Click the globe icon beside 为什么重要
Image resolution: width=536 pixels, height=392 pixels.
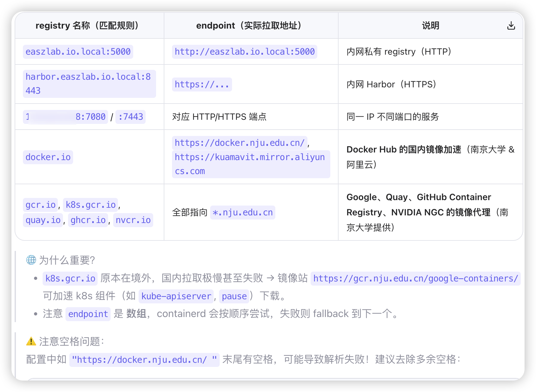[x=31, y=260]
